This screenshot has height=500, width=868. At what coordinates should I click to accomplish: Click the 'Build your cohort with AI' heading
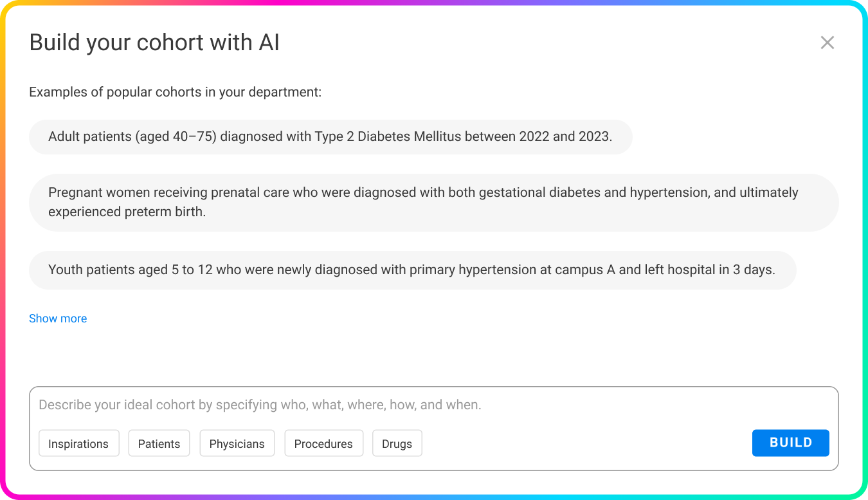tap(154, 42)
